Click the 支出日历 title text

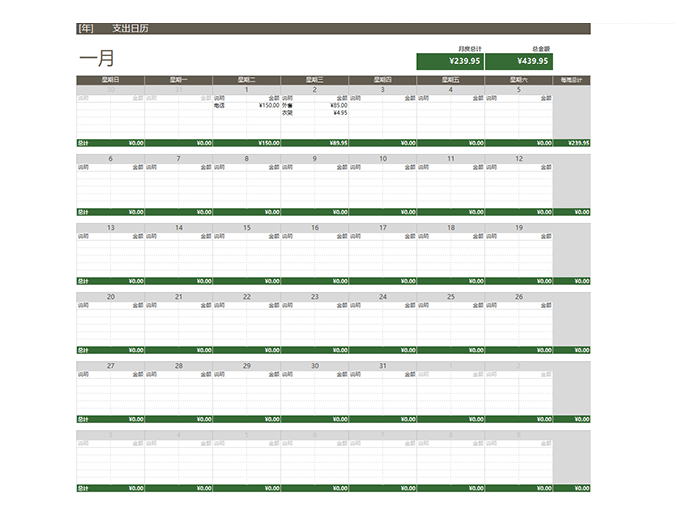click(x=130, y=28)
